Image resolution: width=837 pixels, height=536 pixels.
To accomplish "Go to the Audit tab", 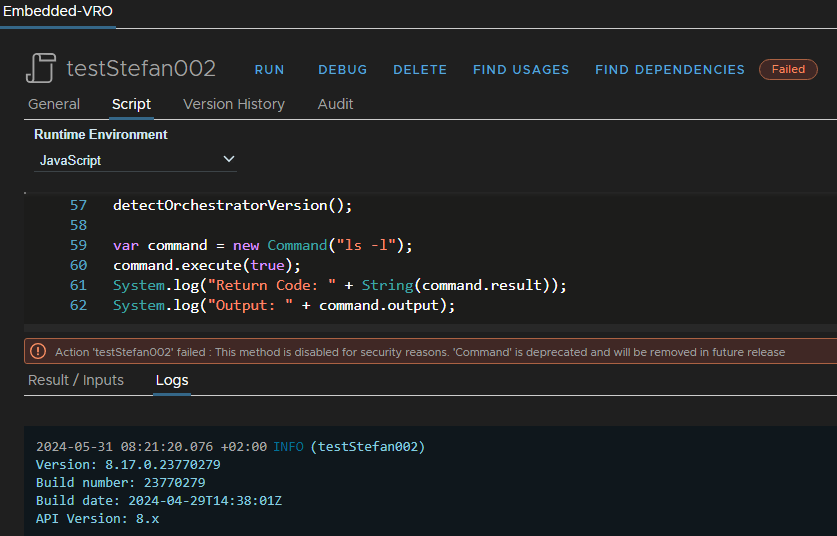I will [x=335, y=104].
